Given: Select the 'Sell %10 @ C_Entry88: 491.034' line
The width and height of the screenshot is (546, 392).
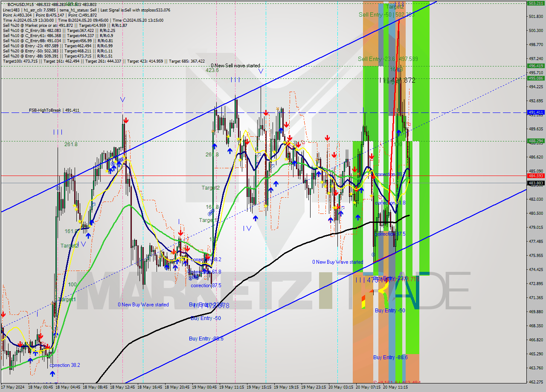Looking at the screenshot, I should [x=58, y=40].
